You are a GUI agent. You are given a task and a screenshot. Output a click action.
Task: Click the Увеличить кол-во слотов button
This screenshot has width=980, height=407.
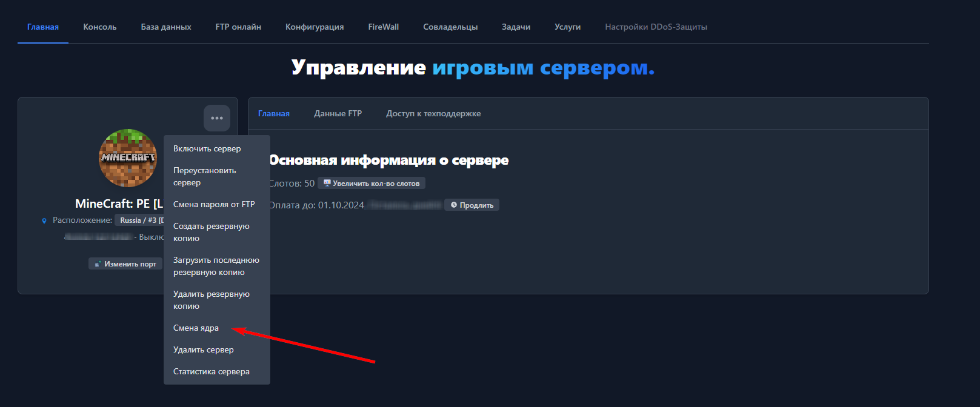click(x=372, y=183)
